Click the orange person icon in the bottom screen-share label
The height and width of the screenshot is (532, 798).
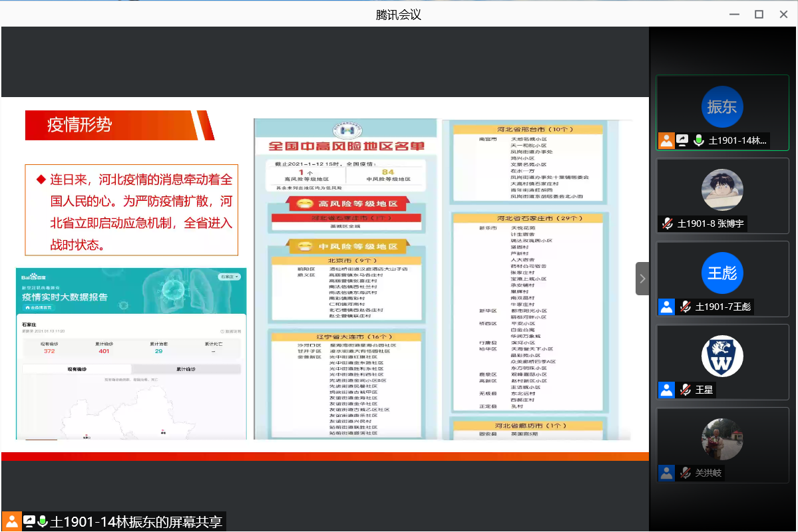12,521
